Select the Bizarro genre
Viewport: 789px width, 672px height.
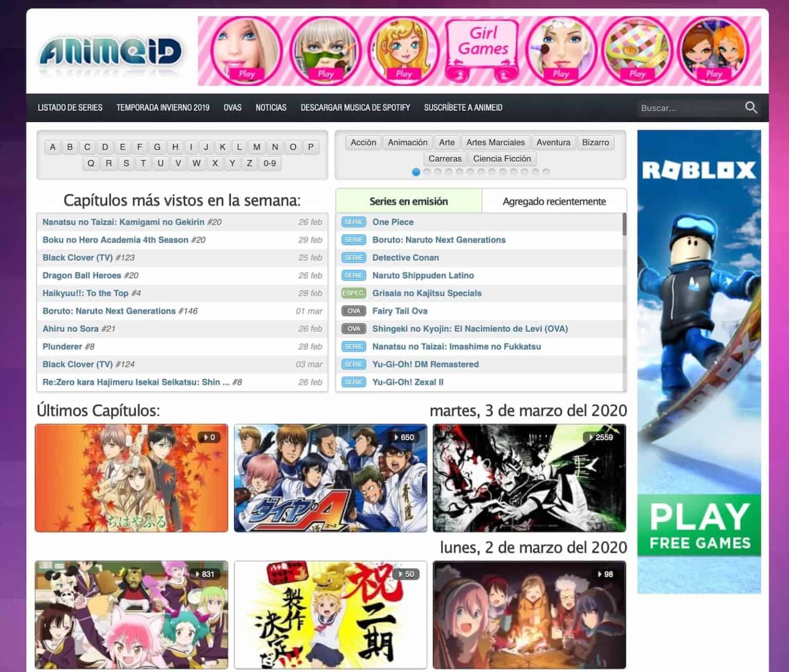(595, 142)
